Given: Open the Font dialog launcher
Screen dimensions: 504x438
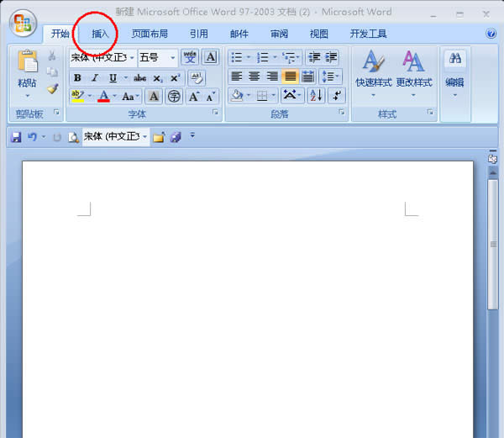Looking at the screenshot, I should (216, 112).
